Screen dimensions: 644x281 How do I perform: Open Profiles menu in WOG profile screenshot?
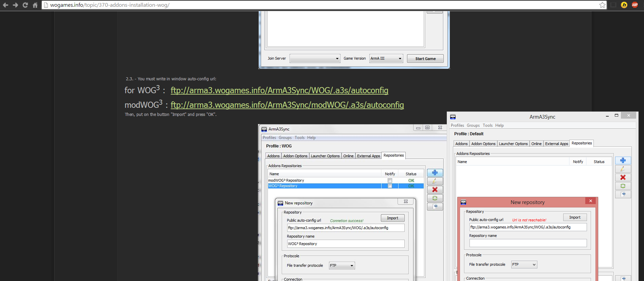tap(269, 138)
